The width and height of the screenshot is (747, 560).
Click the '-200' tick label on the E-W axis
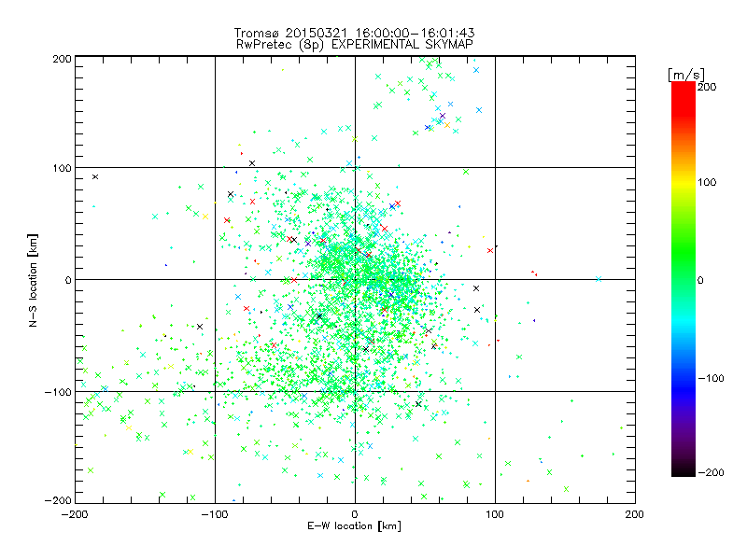pos(75,514)
